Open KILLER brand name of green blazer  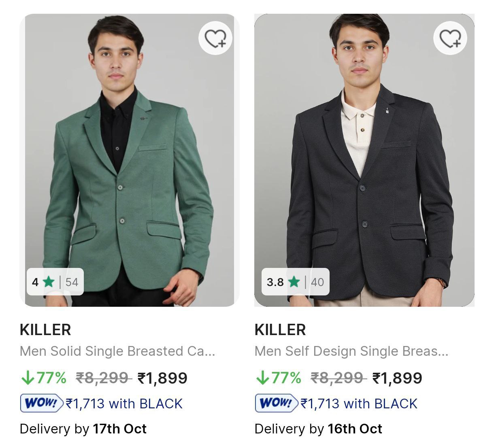[x=45, y=330]
